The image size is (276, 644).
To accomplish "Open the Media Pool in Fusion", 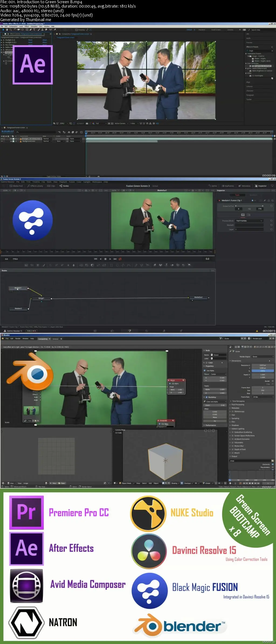I will tap(16, 186).
